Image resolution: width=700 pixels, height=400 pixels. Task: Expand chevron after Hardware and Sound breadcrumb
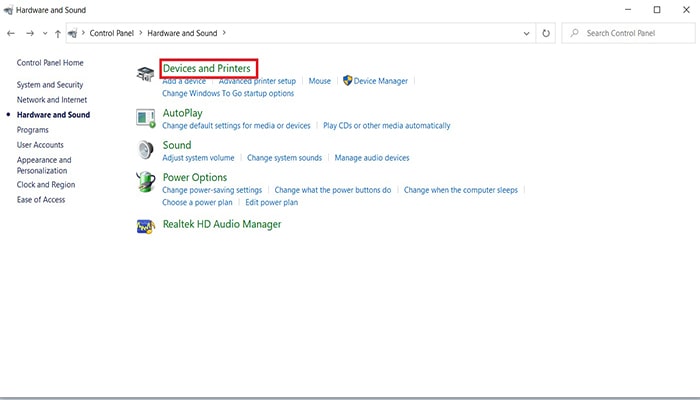224,33
